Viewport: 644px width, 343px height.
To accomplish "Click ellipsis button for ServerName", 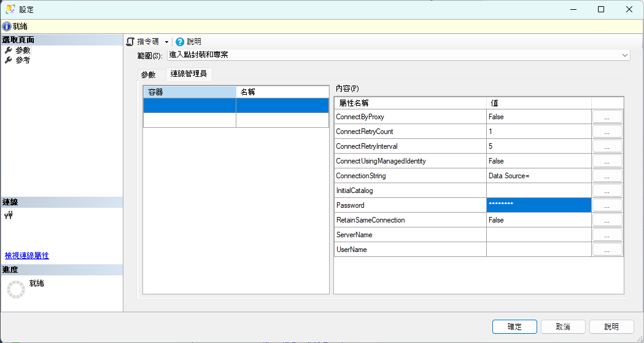I will (x=607, y=235).
